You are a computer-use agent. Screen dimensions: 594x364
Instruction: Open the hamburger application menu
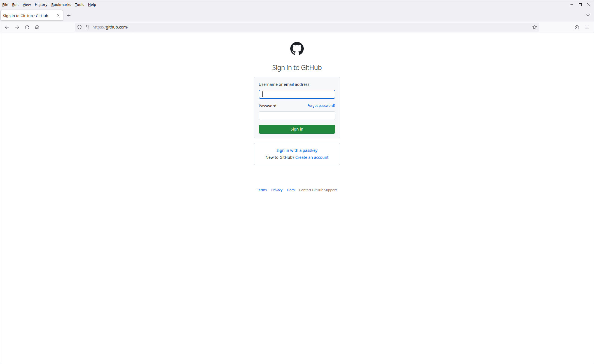tap(587, 27)
